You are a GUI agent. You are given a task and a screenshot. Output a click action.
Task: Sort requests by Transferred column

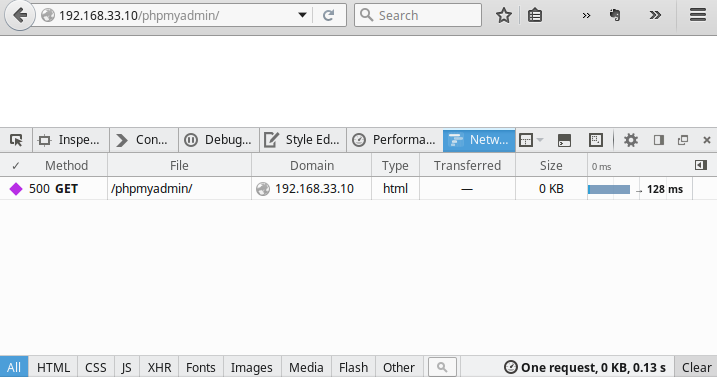[467, 165]
